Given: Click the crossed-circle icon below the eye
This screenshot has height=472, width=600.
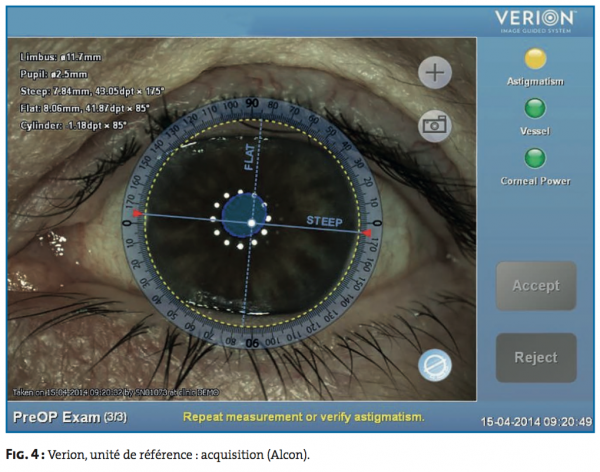Looking at the screenshot, I should point(435,365).
